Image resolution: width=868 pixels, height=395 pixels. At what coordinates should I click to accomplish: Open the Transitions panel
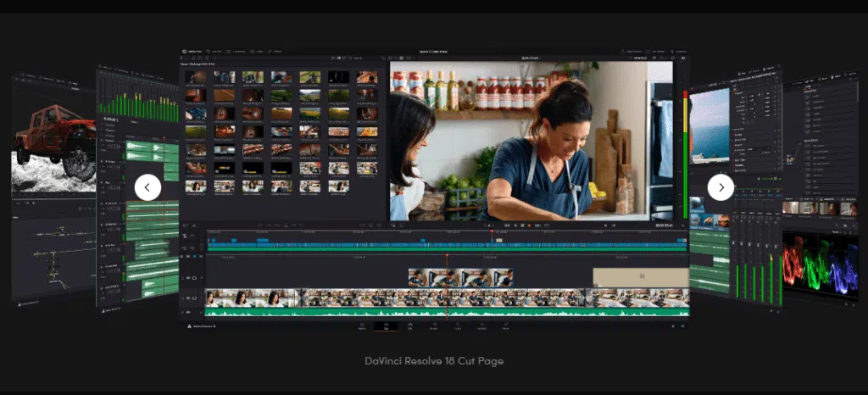pos(236,52)
